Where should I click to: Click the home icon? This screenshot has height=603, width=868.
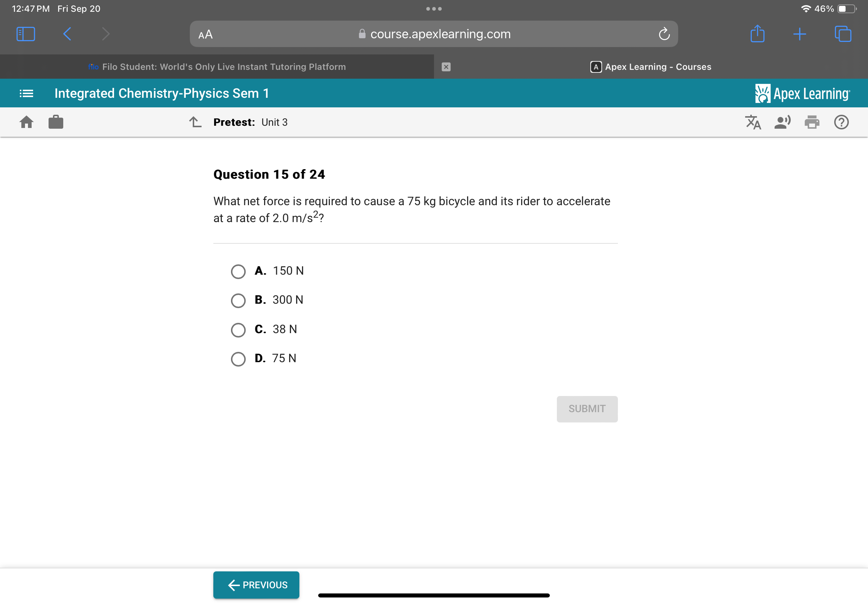click(x=27, y=121)
